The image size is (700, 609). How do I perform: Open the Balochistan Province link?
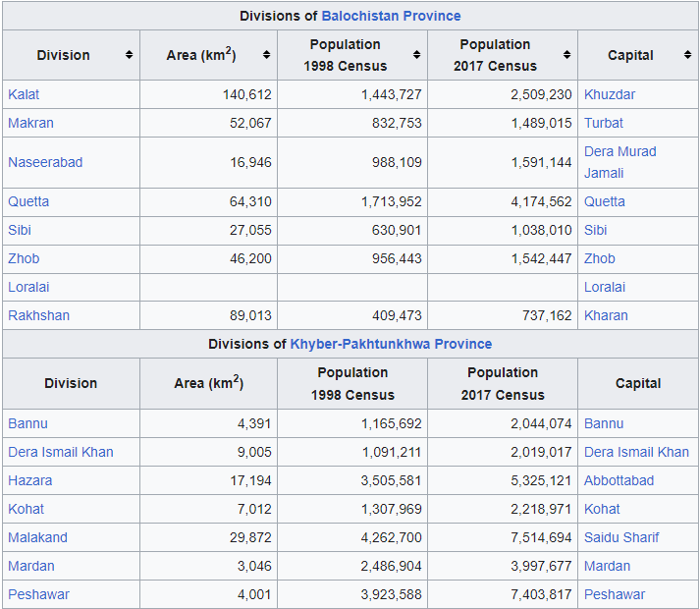391,16
